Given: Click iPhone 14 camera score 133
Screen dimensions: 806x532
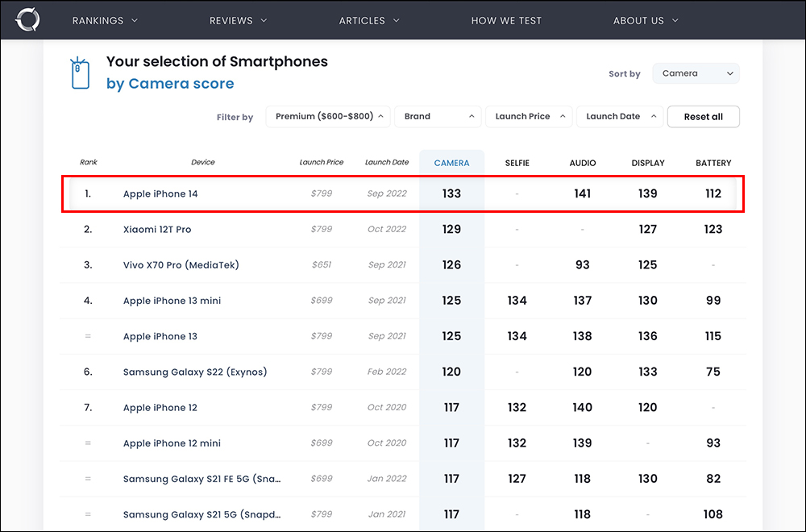Looking at the screenshot, I should (x=451, y=193).
